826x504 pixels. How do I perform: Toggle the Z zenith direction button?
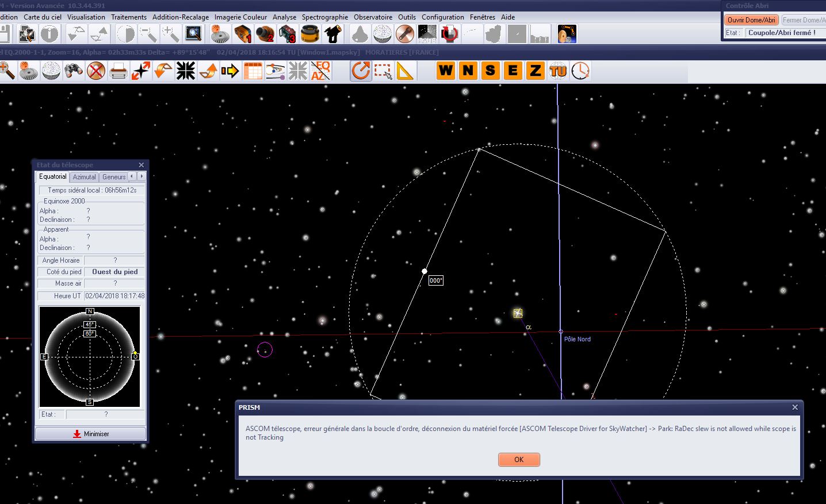[536, 71]
